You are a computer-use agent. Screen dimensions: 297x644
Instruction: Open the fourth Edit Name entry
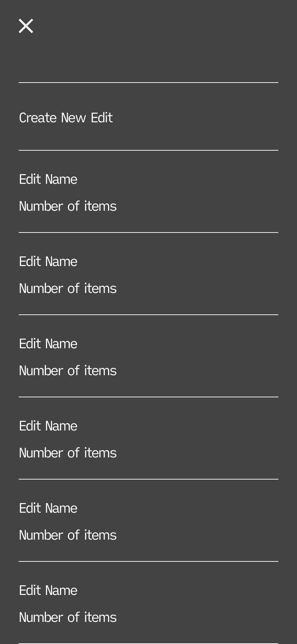click(x=48, y=426)
